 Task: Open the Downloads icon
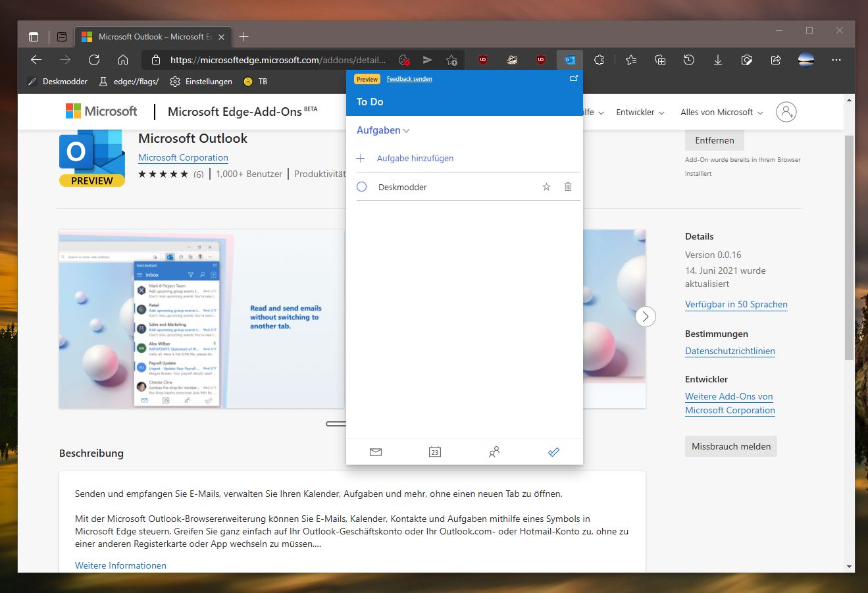[x=718, y=60]
